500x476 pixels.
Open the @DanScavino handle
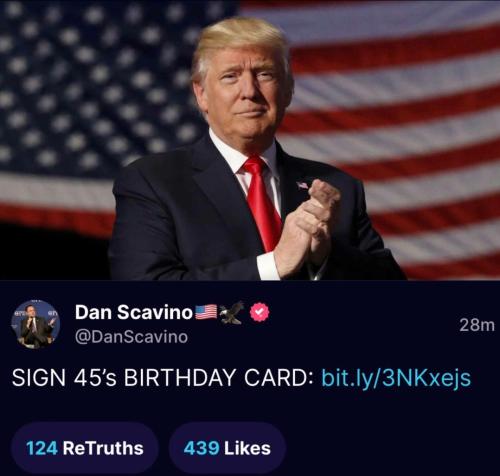click(131, 337)
